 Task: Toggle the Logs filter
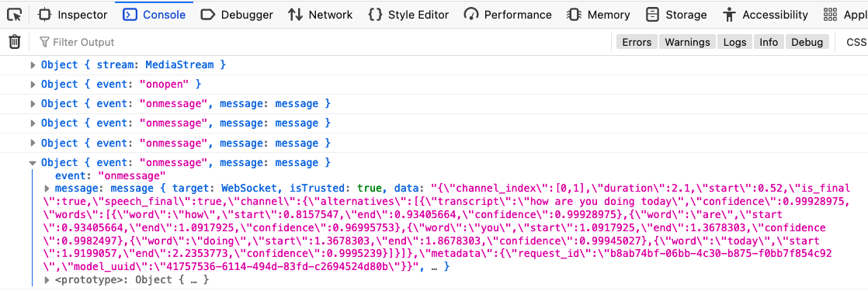734,42
